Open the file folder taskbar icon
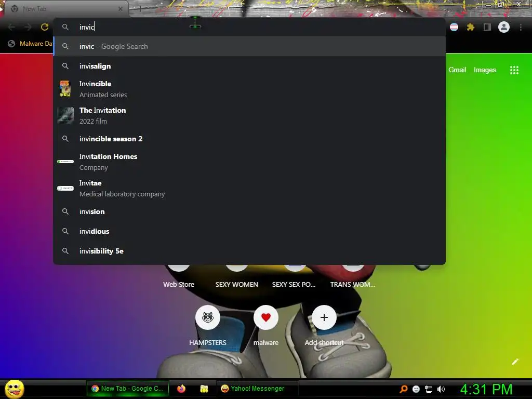The width and height of the screenshot is (532, 399). [x=204, y=389]
